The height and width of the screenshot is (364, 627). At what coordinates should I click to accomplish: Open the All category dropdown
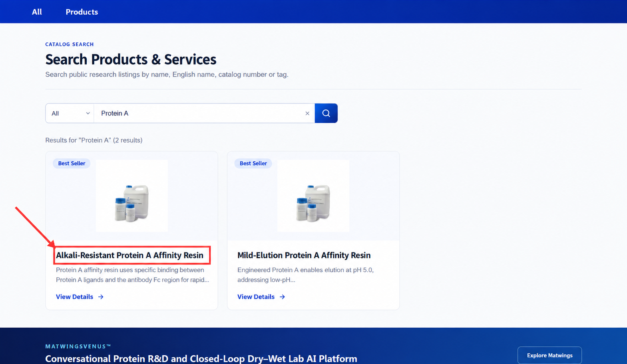pos(70,113)
